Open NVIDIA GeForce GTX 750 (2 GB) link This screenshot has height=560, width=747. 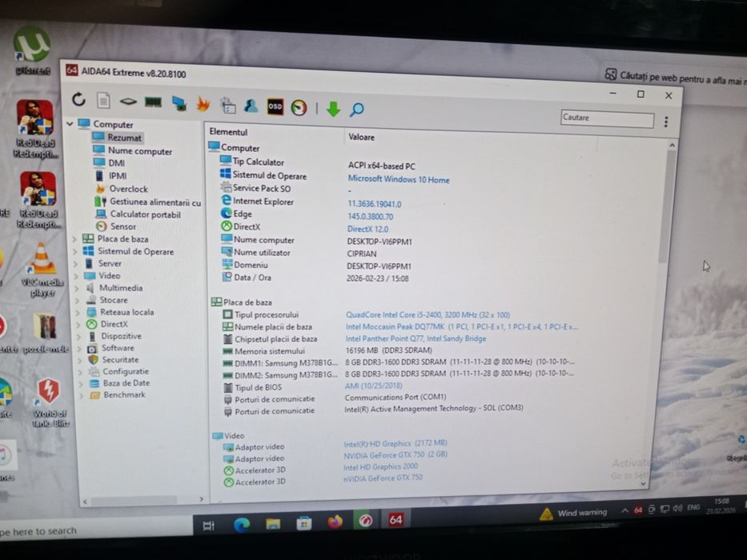(x=396, y=454)
